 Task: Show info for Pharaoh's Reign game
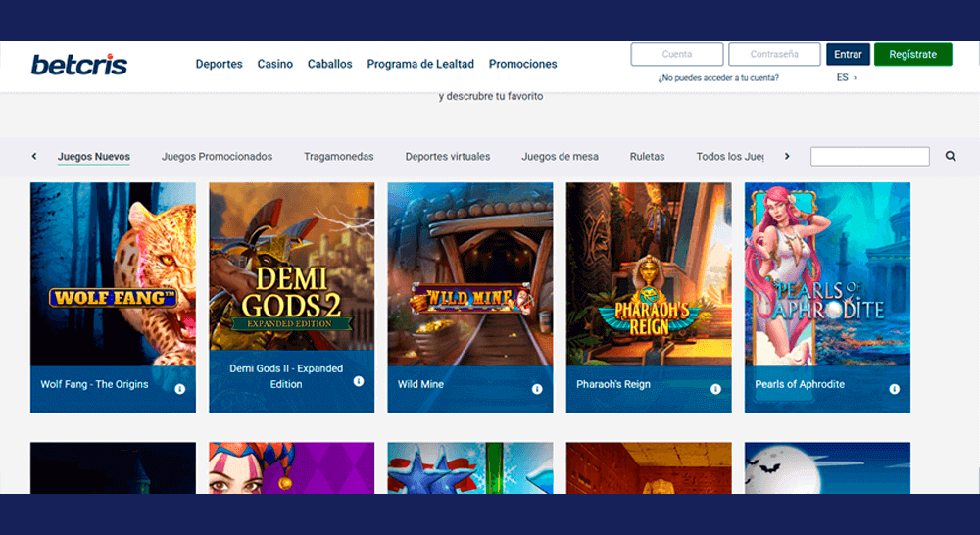coord(715,389)
